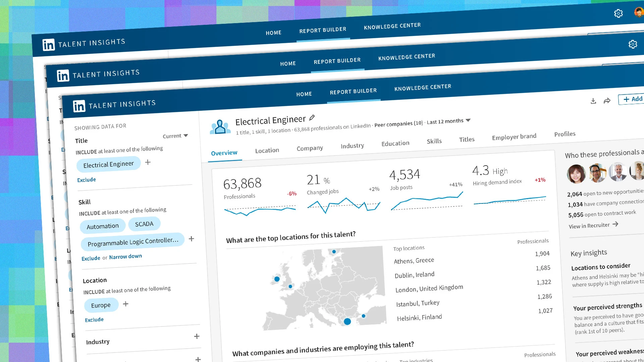Viewport: 644px width, 362px height.
Task: Switch to the Location tab
Action: point(267,150)
